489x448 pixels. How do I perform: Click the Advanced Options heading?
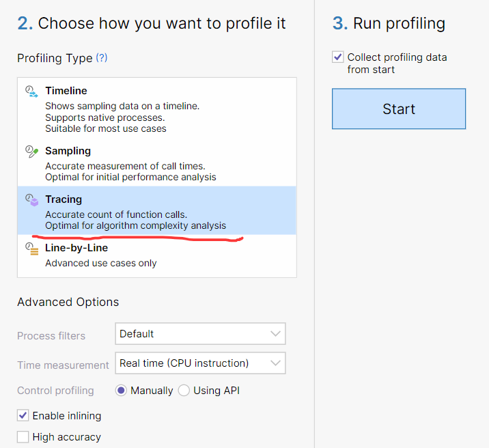tap(68, 302)
